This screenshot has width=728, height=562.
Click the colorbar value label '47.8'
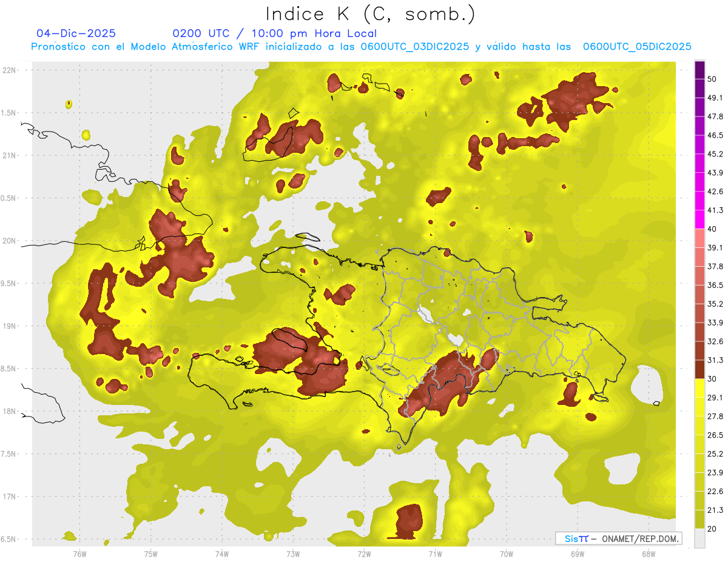[715, 116]
